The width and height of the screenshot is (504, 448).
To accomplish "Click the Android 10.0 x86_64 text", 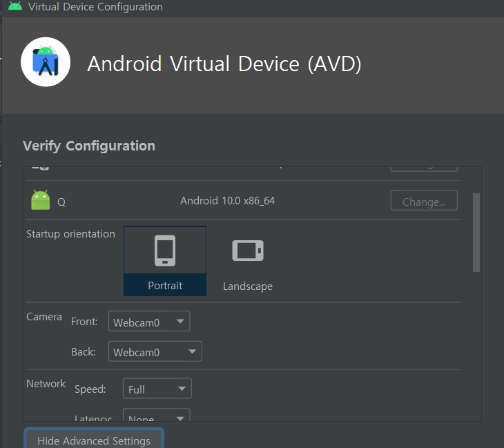I will pos(228,201).
